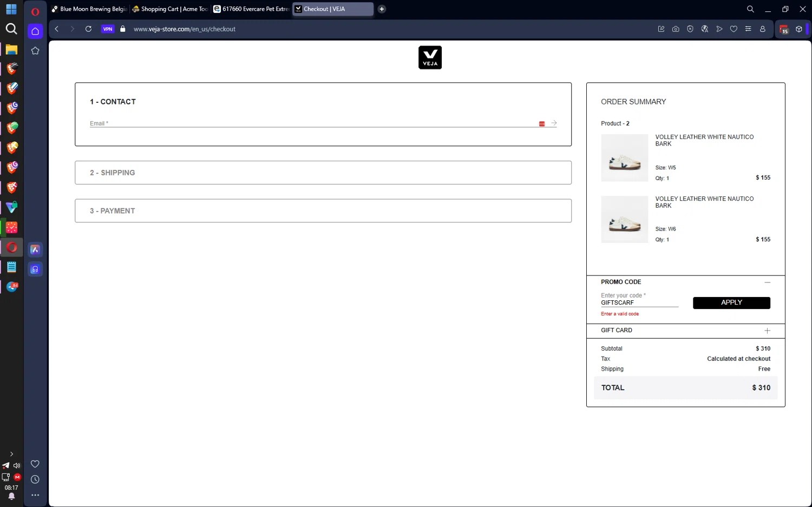This screenshot has height=507, width=812.
Task: Select the Checkout VEJA tab
Action: pyautogui.click(x=332, y=9)
